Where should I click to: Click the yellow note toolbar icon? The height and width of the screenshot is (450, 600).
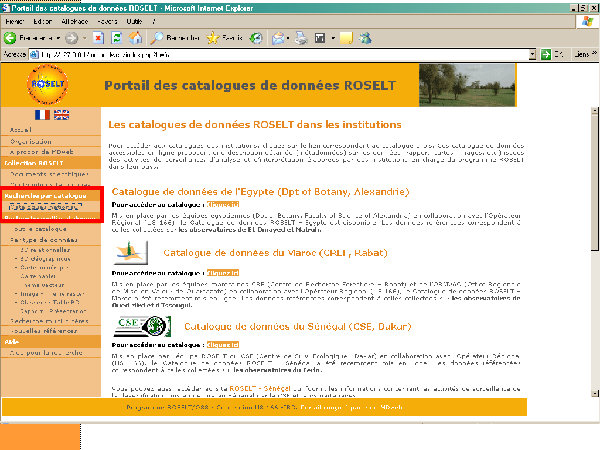pos(346,38)
